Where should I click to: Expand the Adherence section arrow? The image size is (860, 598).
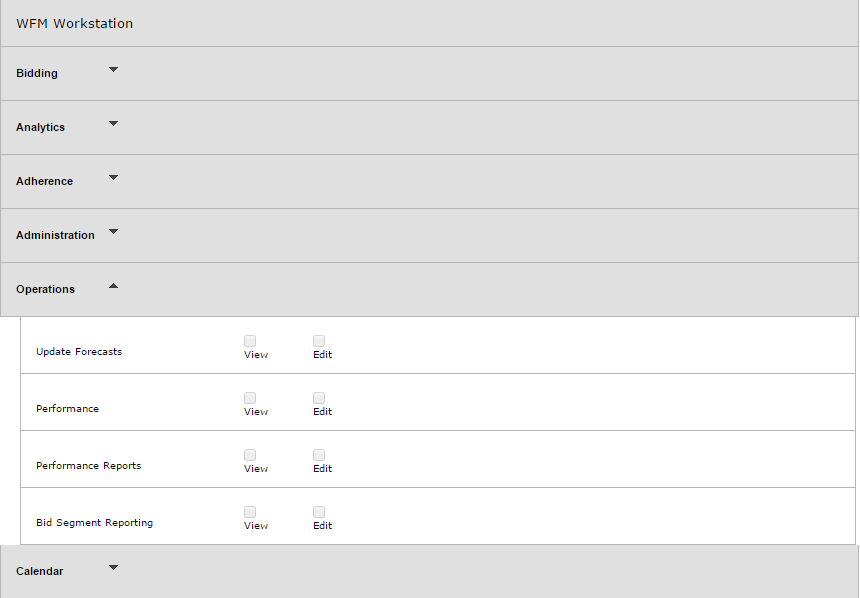coord(113,178)
